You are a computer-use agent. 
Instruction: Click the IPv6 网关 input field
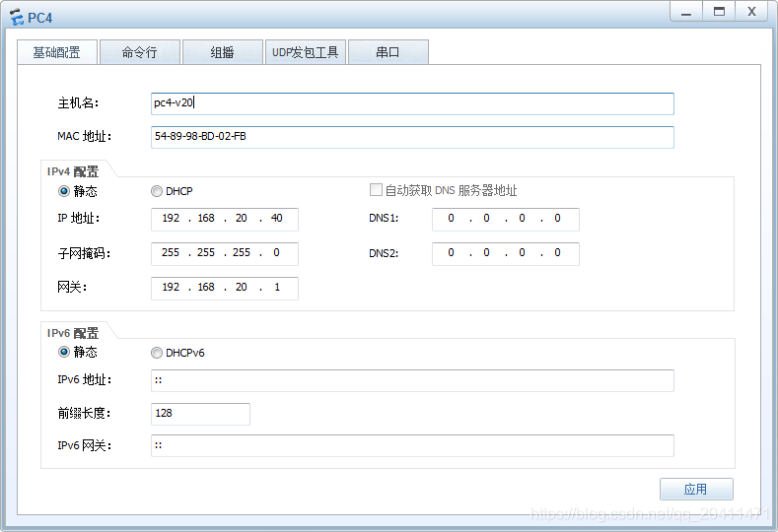pyautogui.click(x=412, y=445)
